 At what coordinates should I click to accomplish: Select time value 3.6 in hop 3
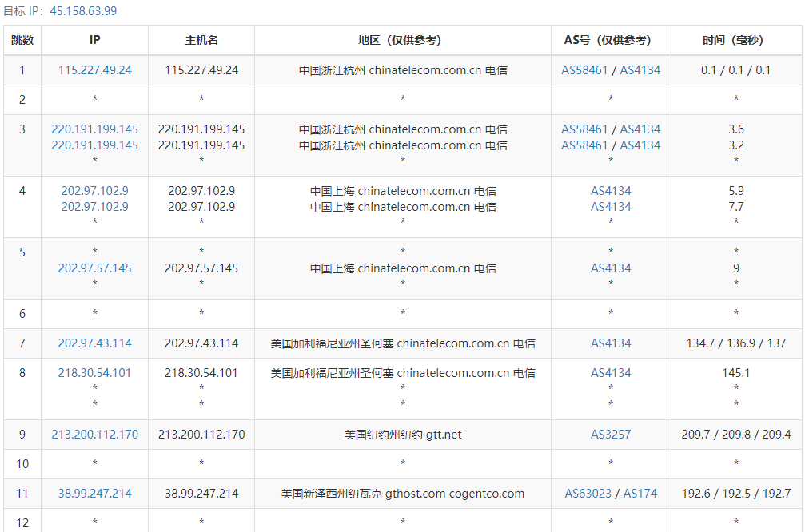pyautogui.click(x=736, y=129)
